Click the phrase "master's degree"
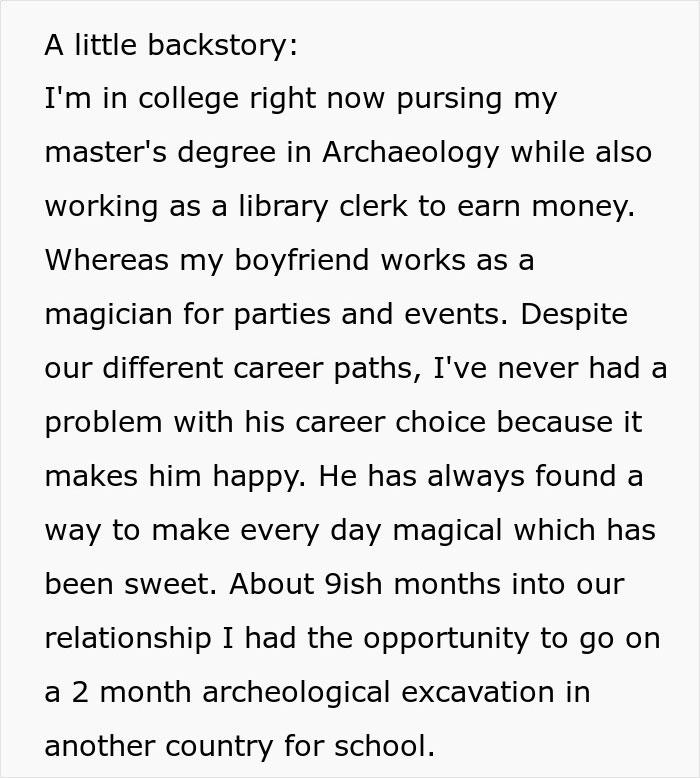700x778 pixels. coord(160,153)
